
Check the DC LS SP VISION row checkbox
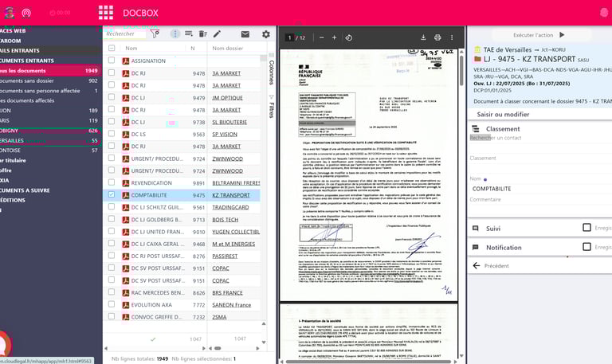(112, 134)
